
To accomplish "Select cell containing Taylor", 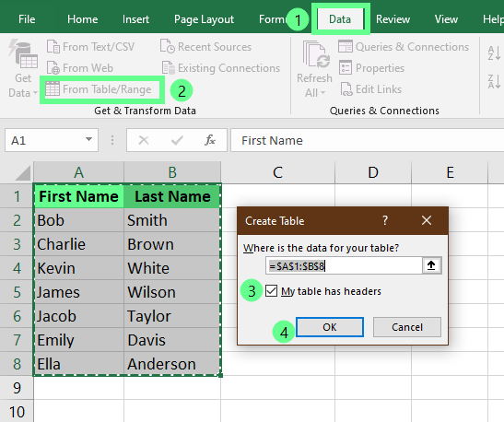I will pyautogui.click(x=172, y=316).
